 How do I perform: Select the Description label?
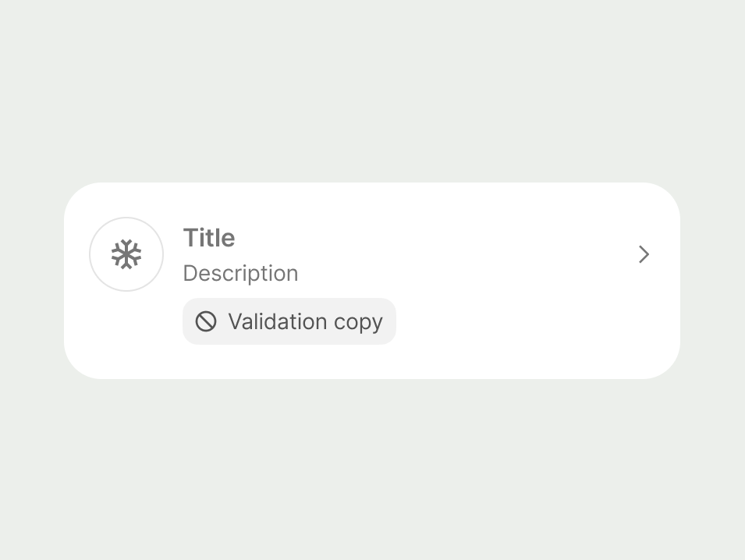click(x=240, y=273)
